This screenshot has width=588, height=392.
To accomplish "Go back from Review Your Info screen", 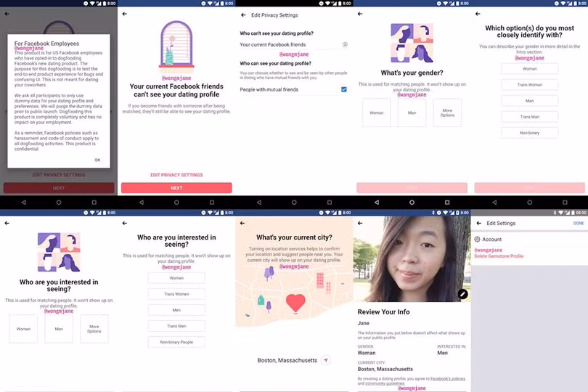I will tap(360, 223).
